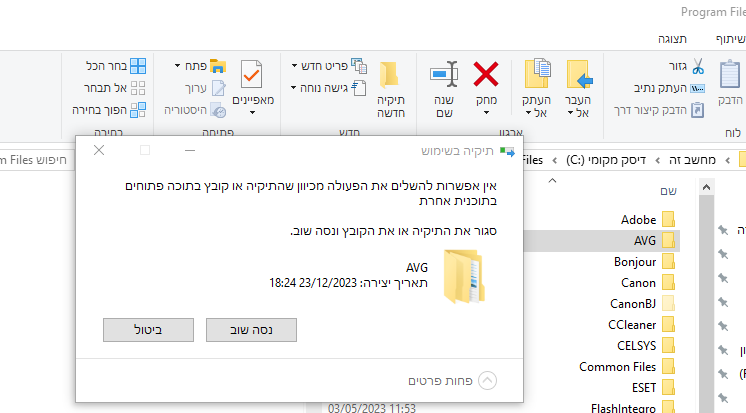746x413 pixels.
Task: Click Properties (מאפיינים) checkmark icon
Action: (x=252, y=74)
